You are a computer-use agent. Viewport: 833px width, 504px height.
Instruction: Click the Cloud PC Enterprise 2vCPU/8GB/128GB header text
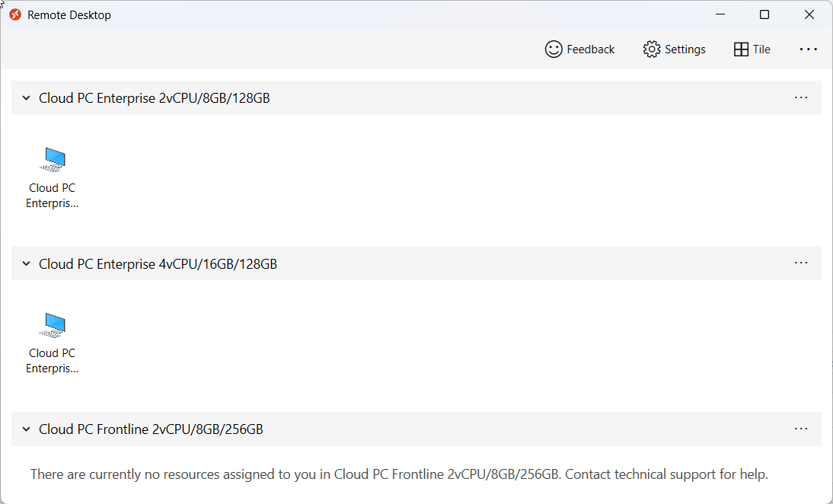(x=154, y=98)
